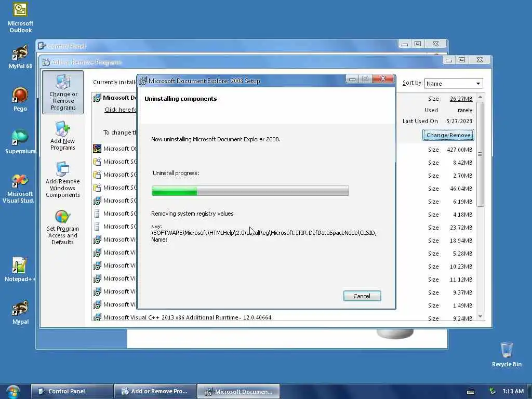Switch to Microsoft Document Explorer taskbar button
This screenshot has width=532, height=399.
pyautogui.click(x=238, y=391)
